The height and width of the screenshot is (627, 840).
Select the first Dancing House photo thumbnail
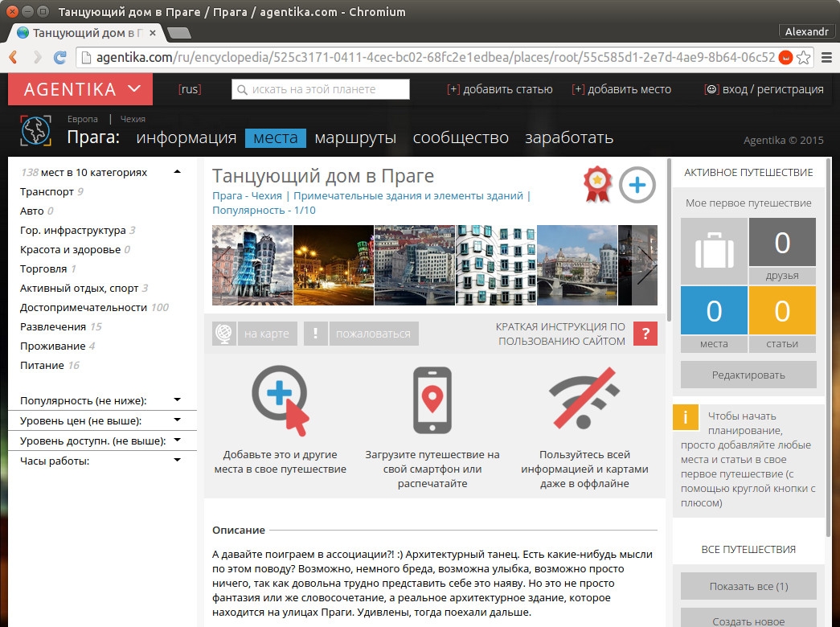pos(252,265)
